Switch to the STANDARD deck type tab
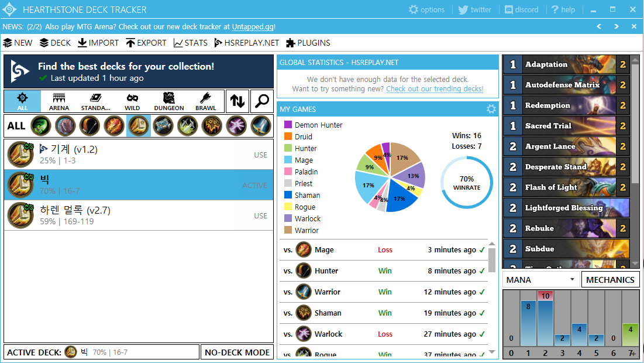The width and height of the screenshot is (644, 363). point(95,101)
